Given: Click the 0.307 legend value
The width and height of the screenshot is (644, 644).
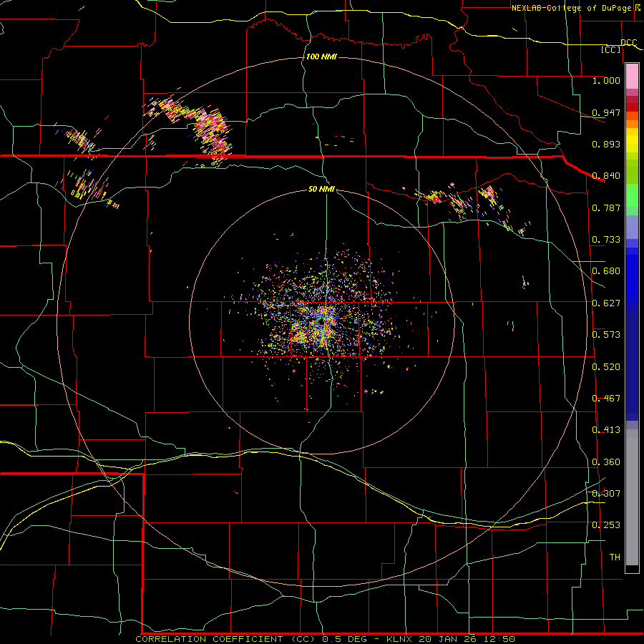Looking at the screenshot, I should 606,494.
